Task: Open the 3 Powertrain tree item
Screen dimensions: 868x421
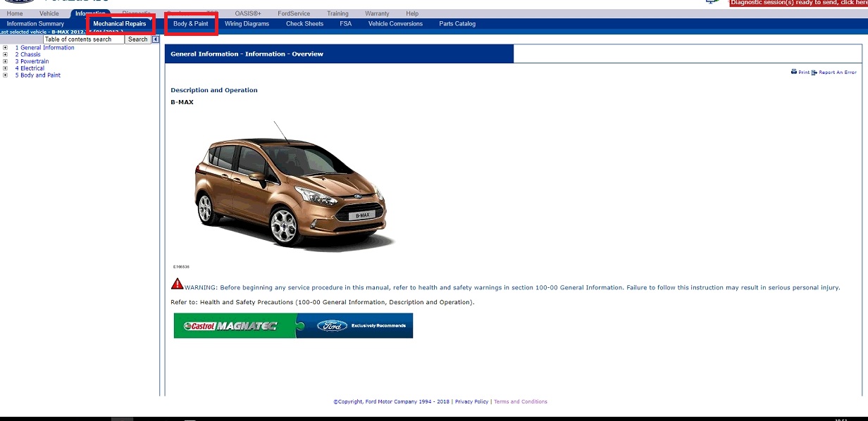Action: tap(32, 61)
